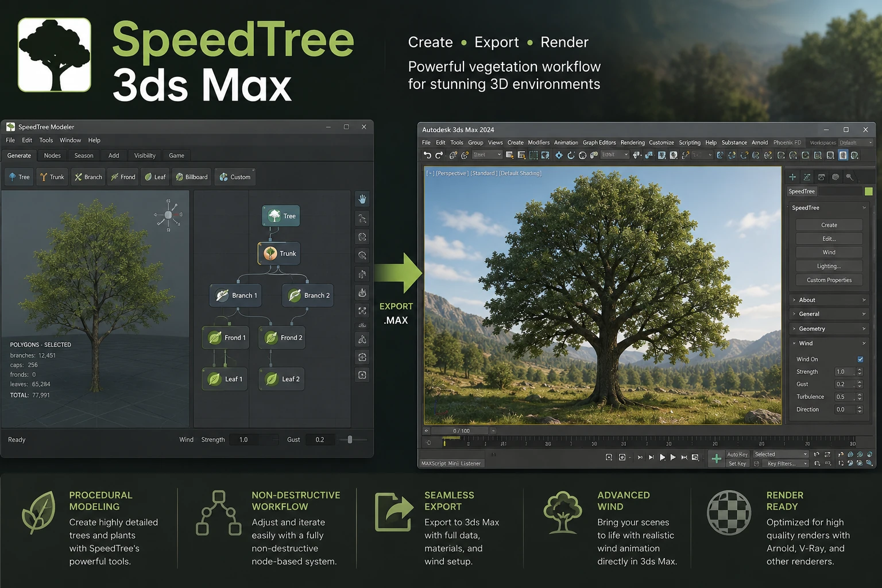This screenshot has height=588, width=882.
Task: Click the green object color swatch
Action: coord(869,191)
